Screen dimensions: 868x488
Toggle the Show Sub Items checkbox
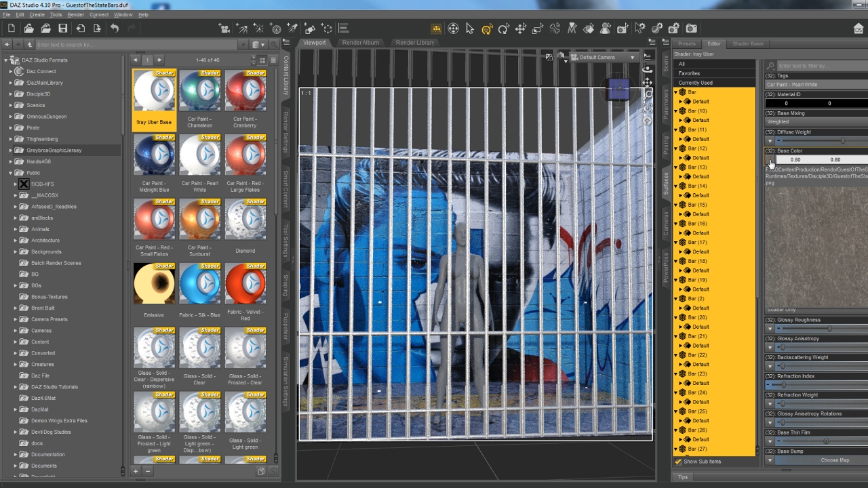click(678, 462)
